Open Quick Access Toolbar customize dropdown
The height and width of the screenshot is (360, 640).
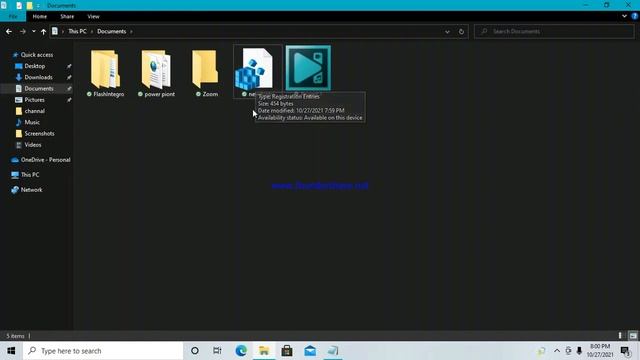(38, 6)
